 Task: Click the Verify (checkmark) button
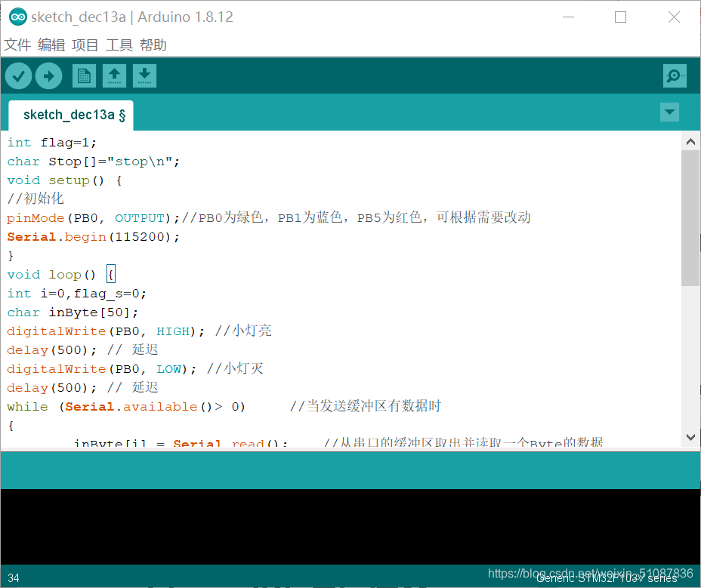click(x=18, y=76)
